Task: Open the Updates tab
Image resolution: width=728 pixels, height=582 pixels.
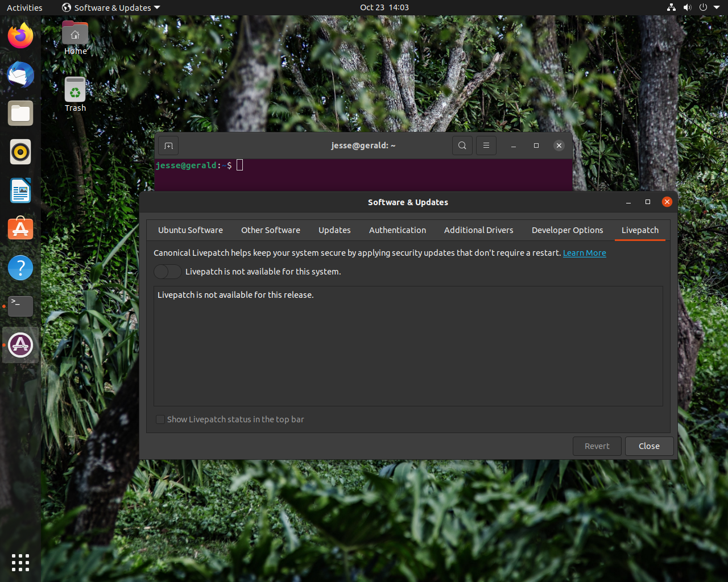Action: [334, 230]
